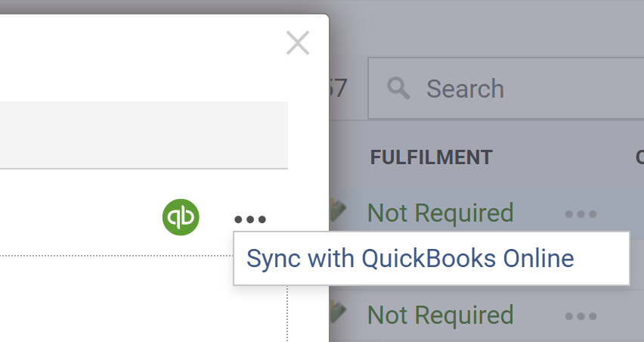Close the dialog with the X icon
This screenshot has height=342, width=644.
[x=298, y=43]
